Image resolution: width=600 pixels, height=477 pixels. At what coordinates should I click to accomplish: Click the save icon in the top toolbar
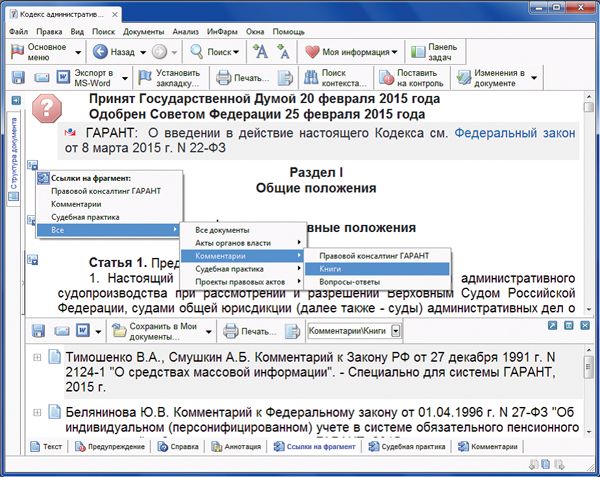pyautogui.click(x=19, y=78)
